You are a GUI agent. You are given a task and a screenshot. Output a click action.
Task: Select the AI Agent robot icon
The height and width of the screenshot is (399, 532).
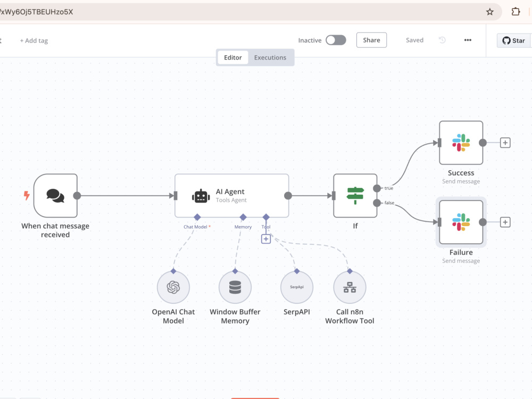point(201,196)
